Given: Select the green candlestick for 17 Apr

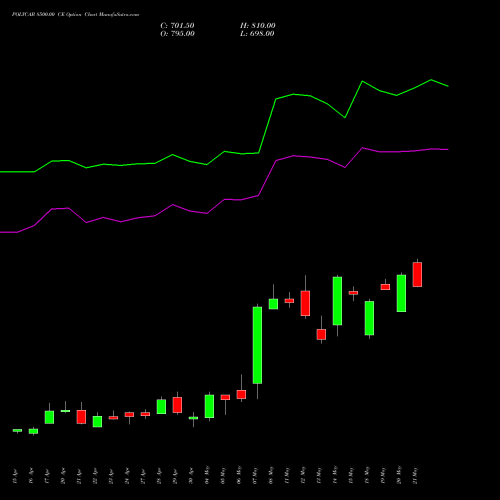Looking at the screenshot, I should [49, 417].
